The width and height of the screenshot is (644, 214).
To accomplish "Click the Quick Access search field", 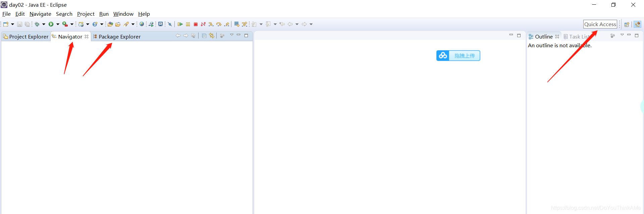I will coord(600,24).
